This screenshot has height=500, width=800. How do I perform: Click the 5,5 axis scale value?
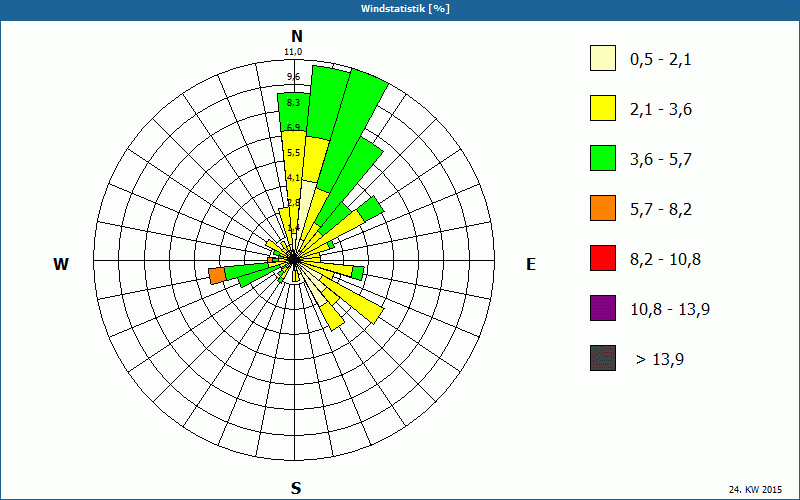click(293, 153)
